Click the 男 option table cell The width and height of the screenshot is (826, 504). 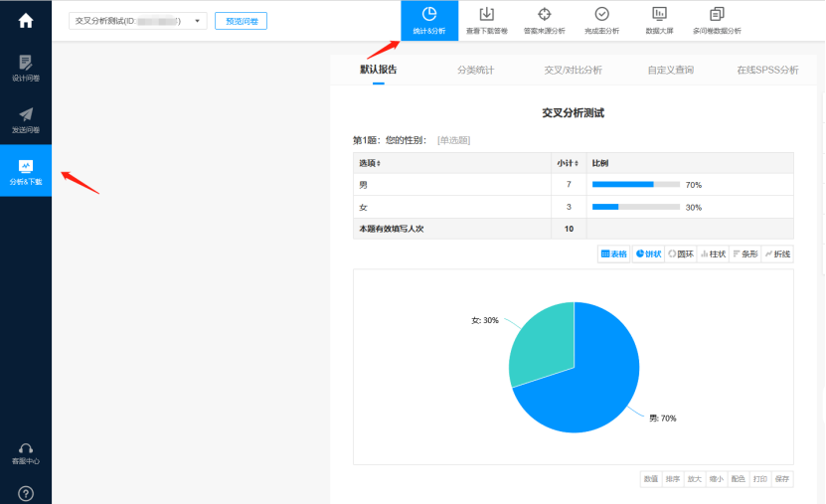pos(452,185)
